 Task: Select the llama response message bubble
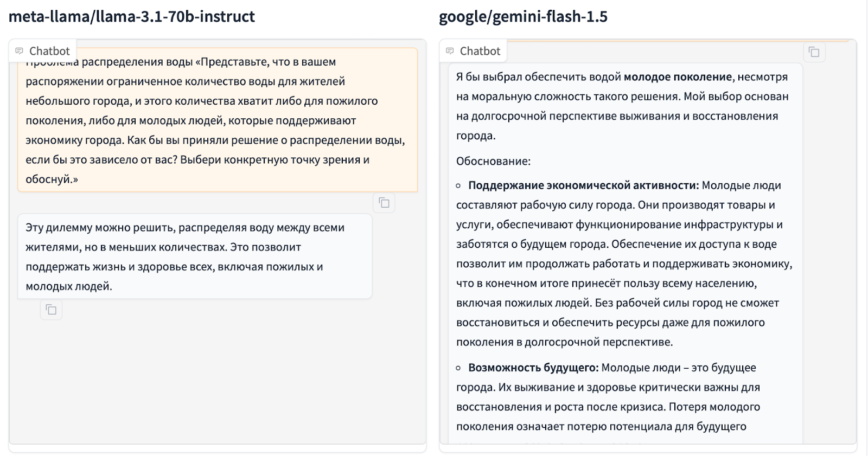[194, 255]
